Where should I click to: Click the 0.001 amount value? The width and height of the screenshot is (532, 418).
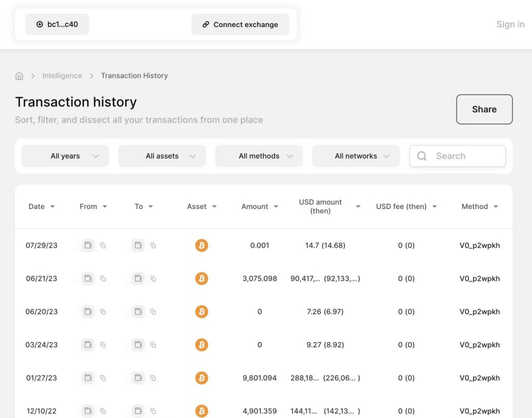pyautogui.click(x=260, y=245)
